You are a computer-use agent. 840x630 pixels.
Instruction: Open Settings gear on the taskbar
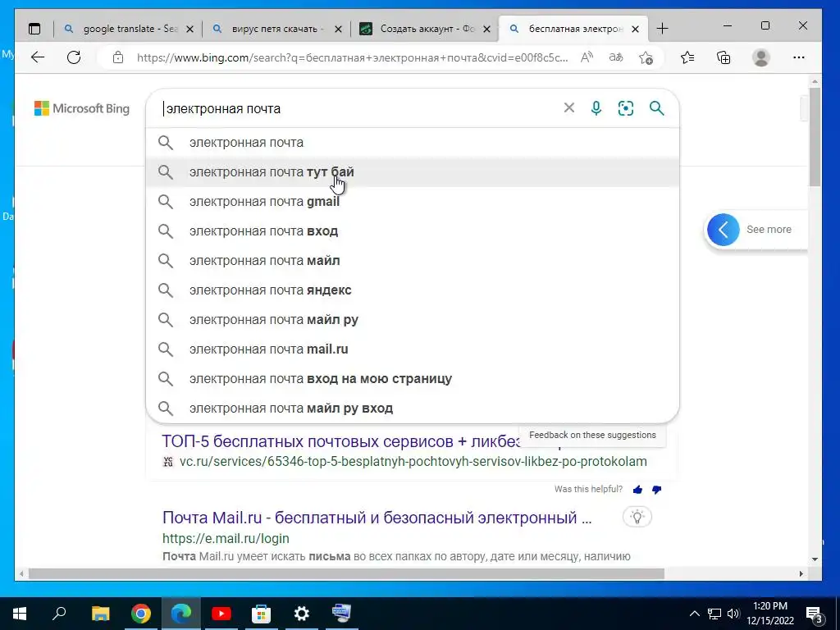[302, 614]
